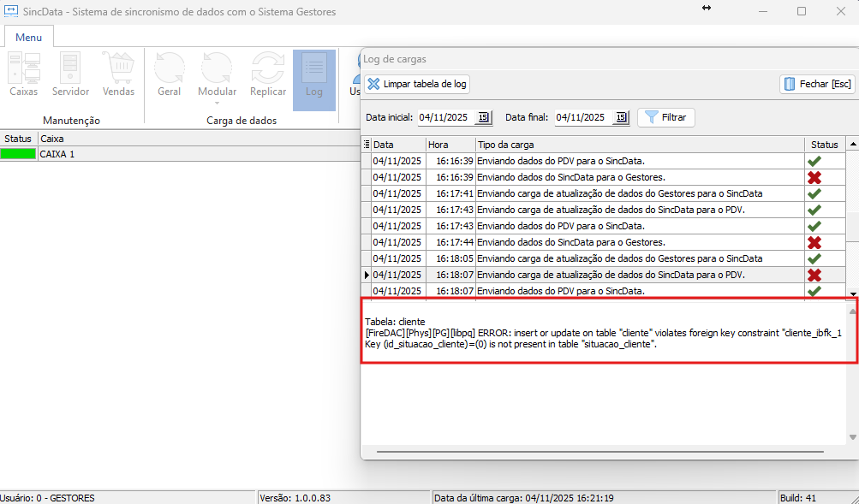Image resolution: width=859 pixels, height=504 pixels.
Task: Edit the Data inicial date field
Action: click(445, 117)
